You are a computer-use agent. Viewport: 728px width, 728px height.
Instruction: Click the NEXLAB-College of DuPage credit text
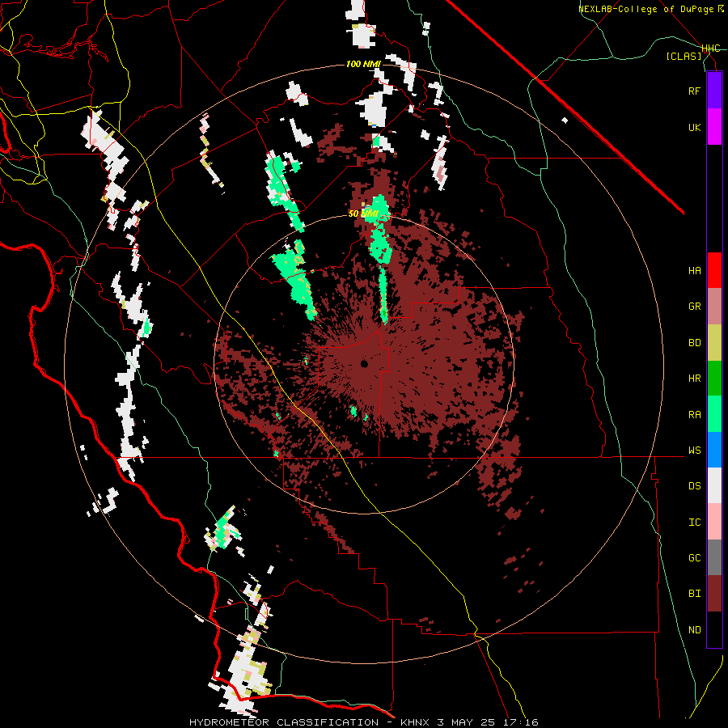click(646, 9)
